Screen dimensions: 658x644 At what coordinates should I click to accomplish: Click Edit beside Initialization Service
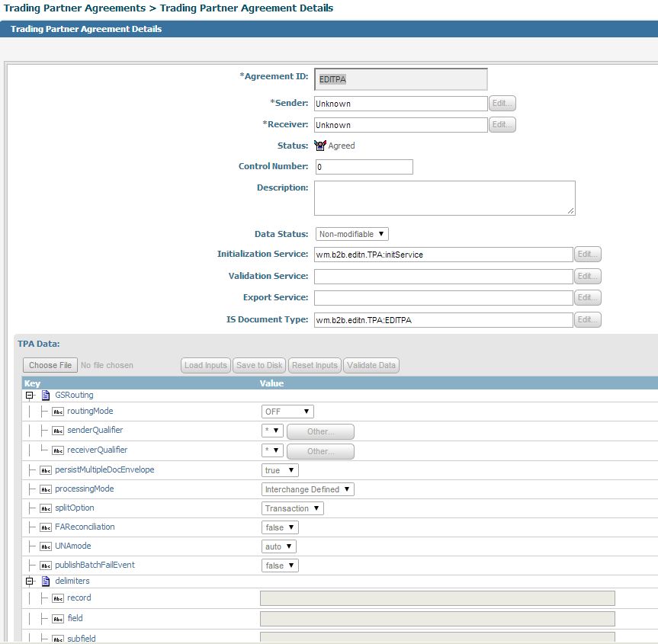tap(588, 255)
